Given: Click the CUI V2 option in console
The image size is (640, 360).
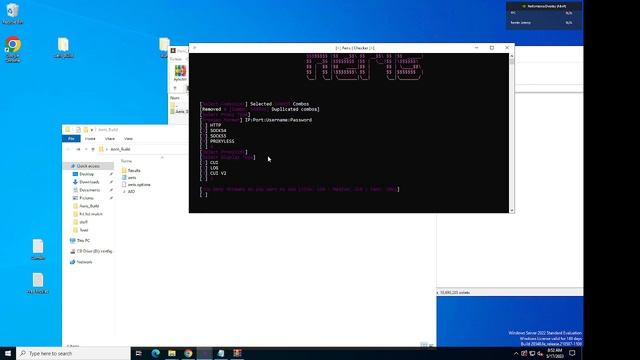Looking at the screenshot, I should (218, 173).
